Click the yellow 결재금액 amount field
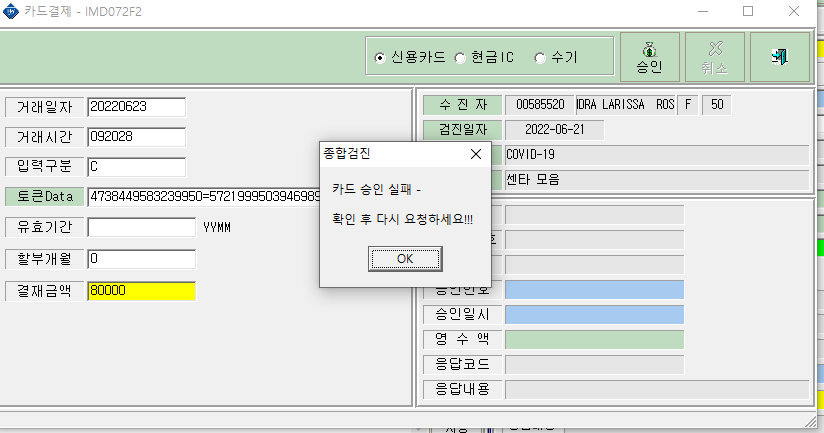The width and height of the screenshot is (824, 433). pyautogui.click(x=142, y=291)
